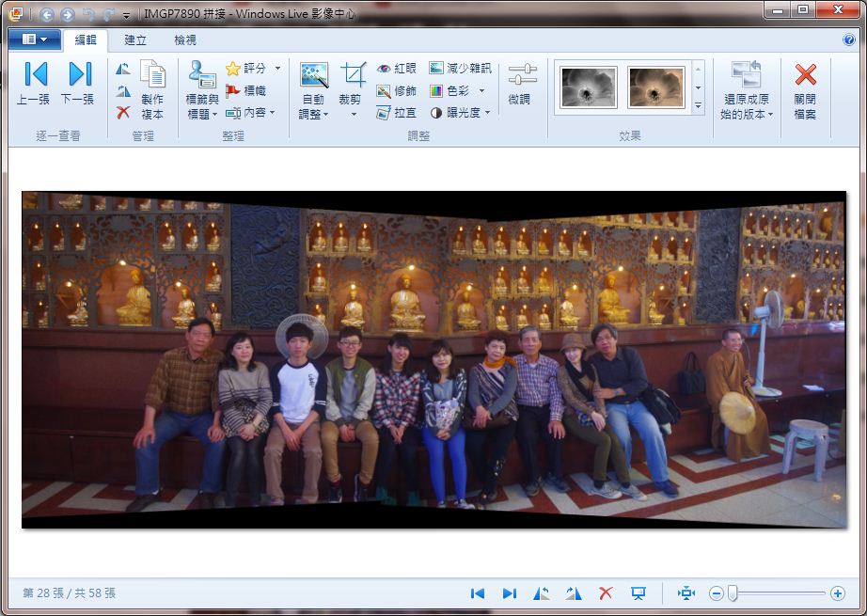Switch to the 檢視 tab
Screen dimensions: 867x616
(x=184, y=39)
